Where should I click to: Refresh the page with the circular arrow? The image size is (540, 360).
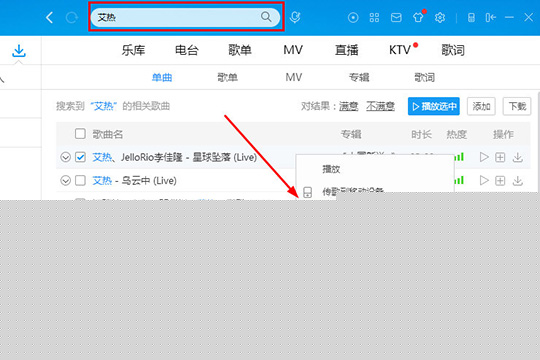click(x=72, y=17)
